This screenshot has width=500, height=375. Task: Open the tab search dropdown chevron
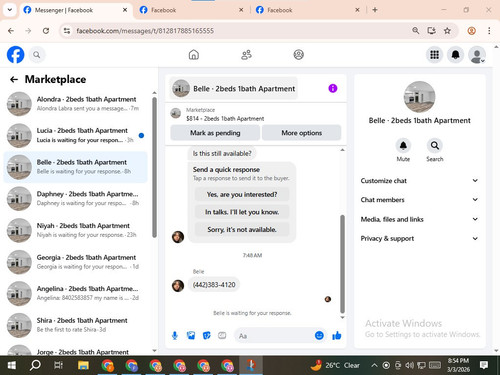point(10,10)
